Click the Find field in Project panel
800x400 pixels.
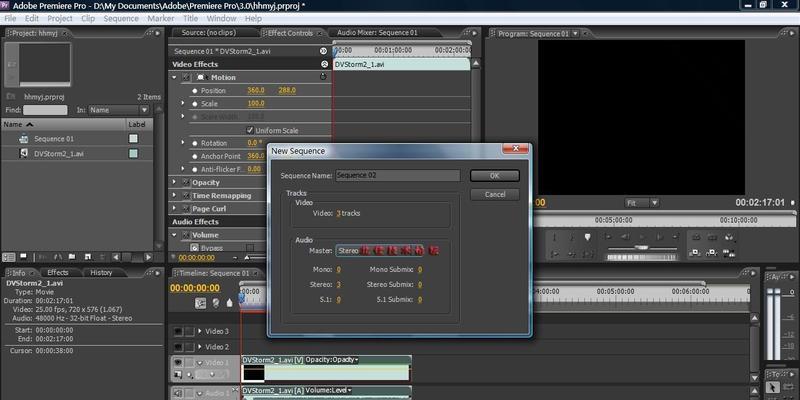coord(45,110)
